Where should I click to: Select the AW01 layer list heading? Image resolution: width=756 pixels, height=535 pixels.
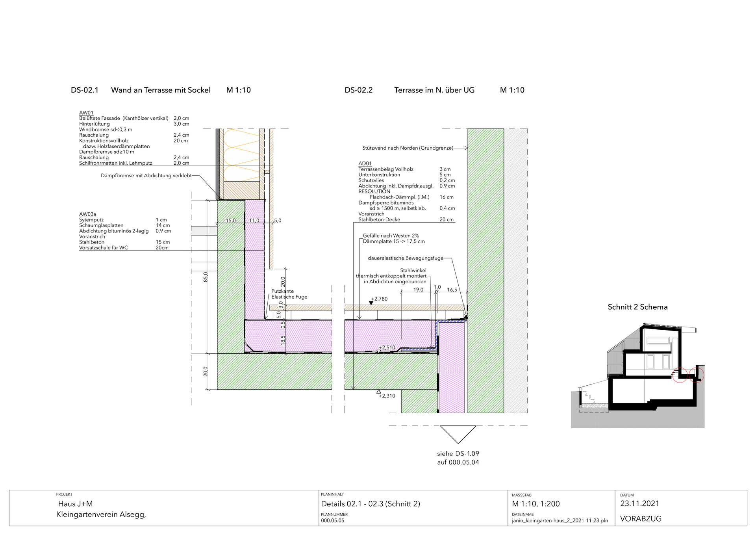86,113
